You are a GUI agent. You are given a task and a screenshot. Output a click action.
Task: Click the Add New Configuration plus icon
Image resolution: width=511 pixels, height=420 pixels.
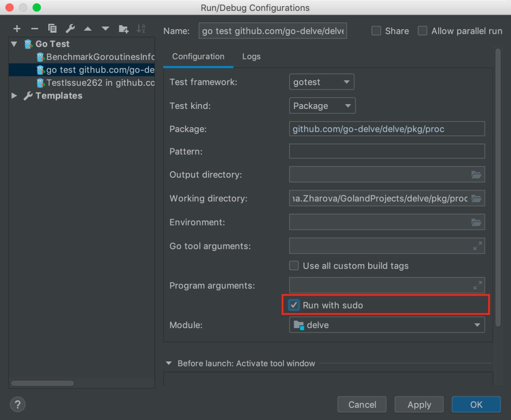click(17, 29)
